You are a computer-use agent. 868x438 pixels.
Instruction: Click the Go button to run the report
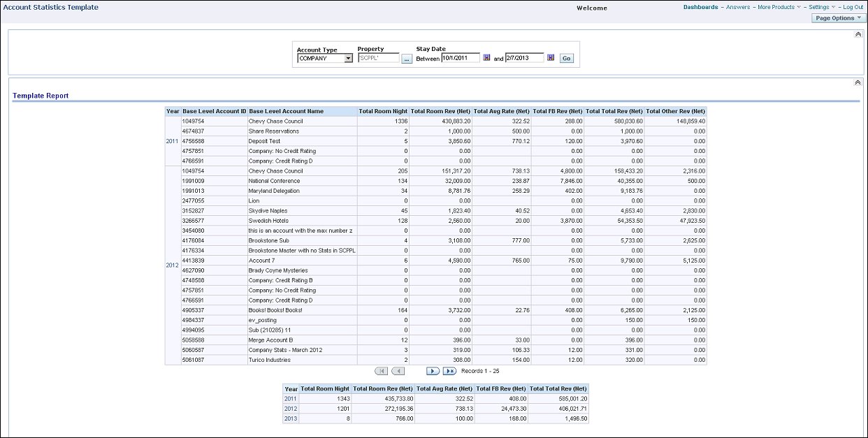(x=567, y=57)
